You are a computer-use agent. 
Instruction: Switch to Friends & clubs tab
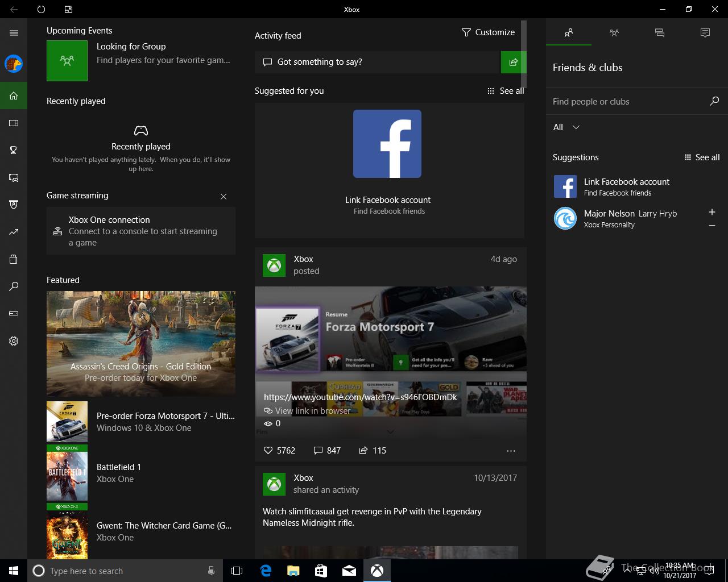coord(569,33)
